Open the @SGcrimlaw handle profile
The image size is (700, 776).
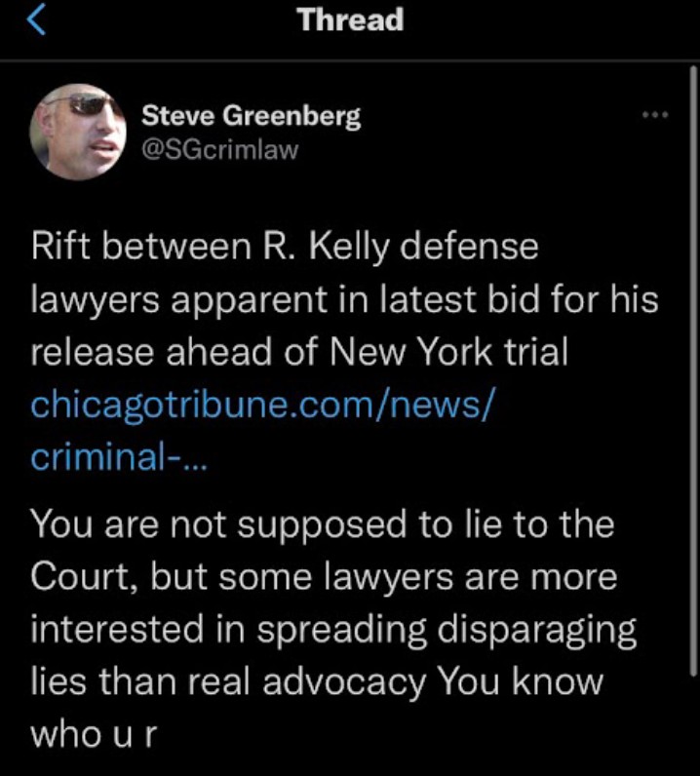pos(219,148)
